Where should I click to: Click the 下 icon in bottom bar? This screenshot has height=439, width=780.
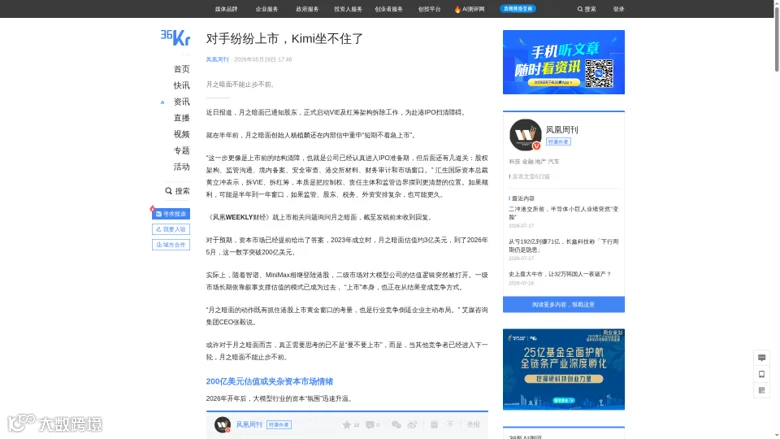coord(450,425)
